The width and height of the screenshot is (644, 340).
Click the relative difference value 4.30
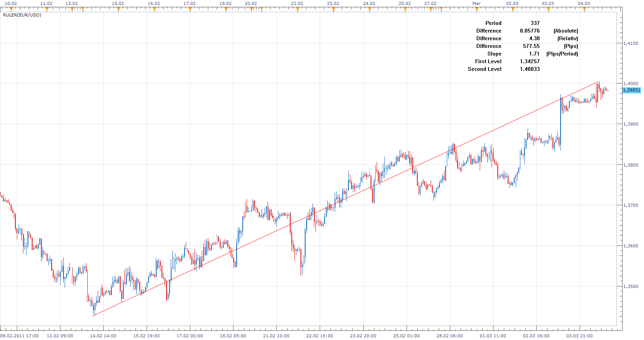534,38
